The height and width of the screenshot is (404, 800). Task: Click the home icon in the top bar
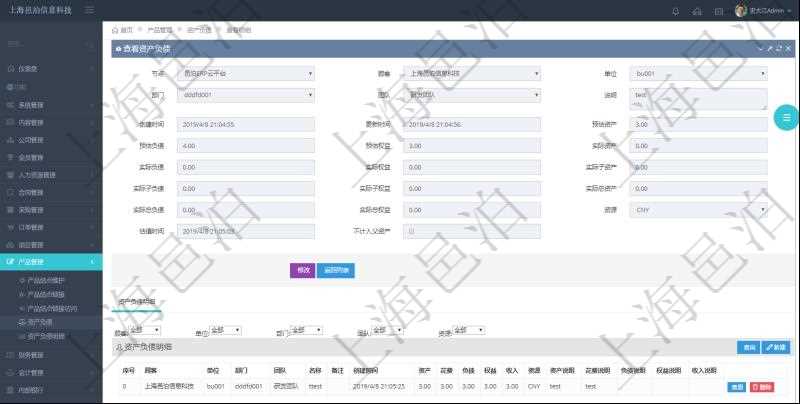pos(697,11)
